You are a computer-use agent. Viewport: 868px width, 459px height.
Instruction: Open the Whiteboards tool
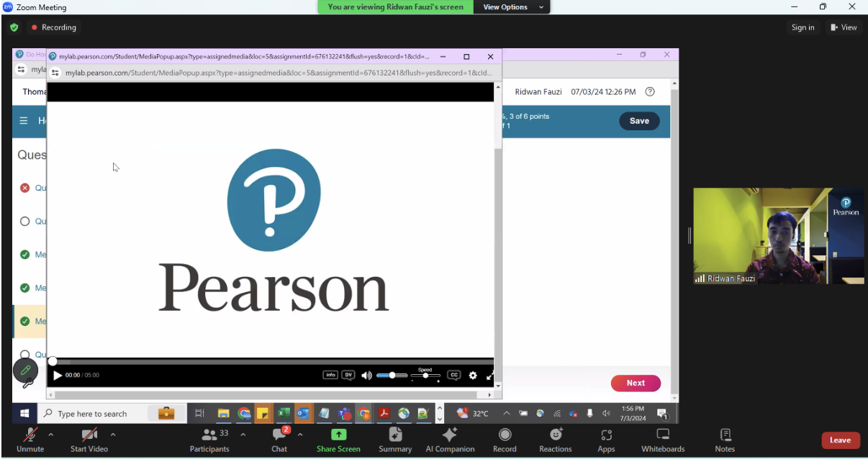point(663,439)
